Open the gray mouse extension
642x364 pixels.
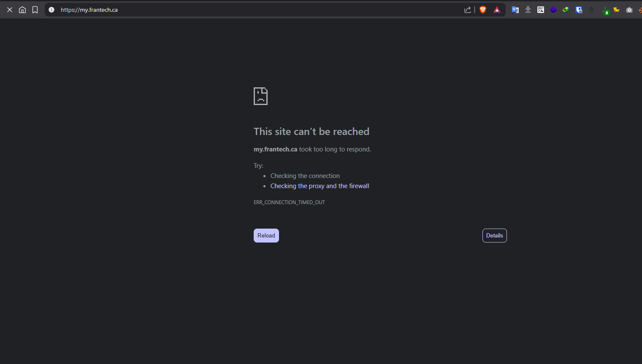(x=591, y=10)
